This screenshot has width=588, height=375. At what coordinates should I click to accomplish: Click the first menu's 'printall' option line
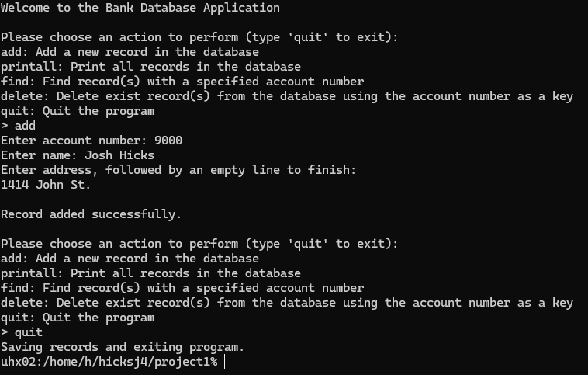150,67
